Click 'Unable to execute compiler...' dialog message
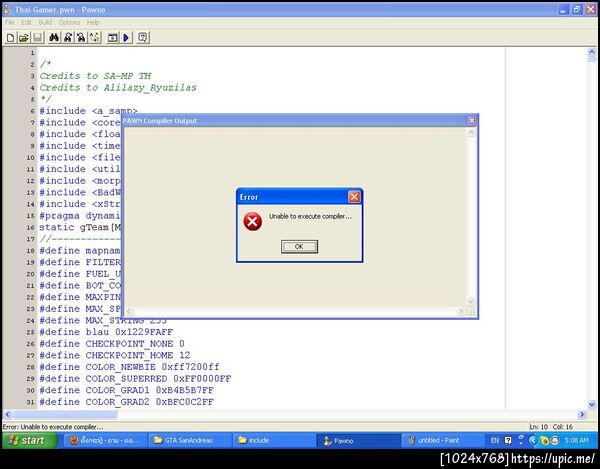 tap(310, 216)
